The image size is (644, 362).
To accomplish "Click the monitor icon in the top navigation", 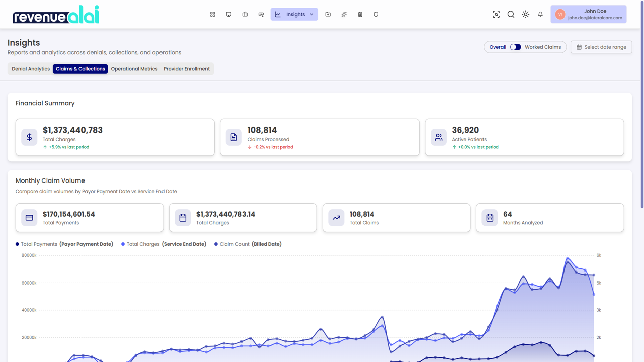I will (x=228, y=14).
